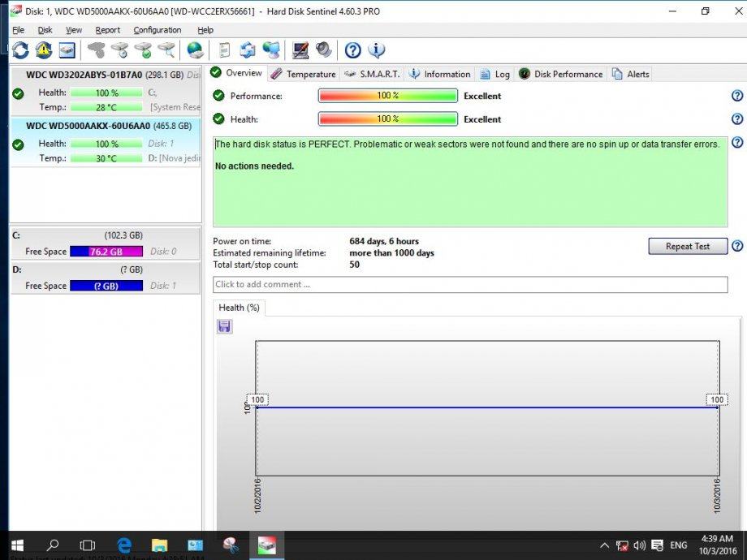Open the Disk menu

point(45,30)
